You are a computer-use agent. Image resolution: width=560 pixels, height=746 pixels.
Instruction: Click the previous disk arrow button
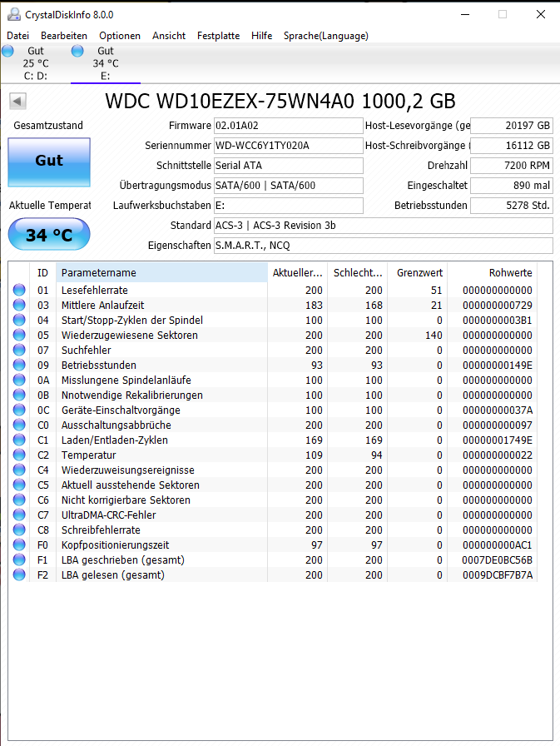17,101
